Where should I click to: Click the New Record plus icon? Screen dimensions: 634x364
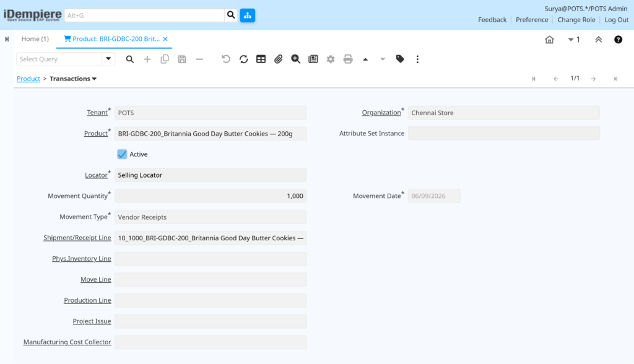coord(147,59)
